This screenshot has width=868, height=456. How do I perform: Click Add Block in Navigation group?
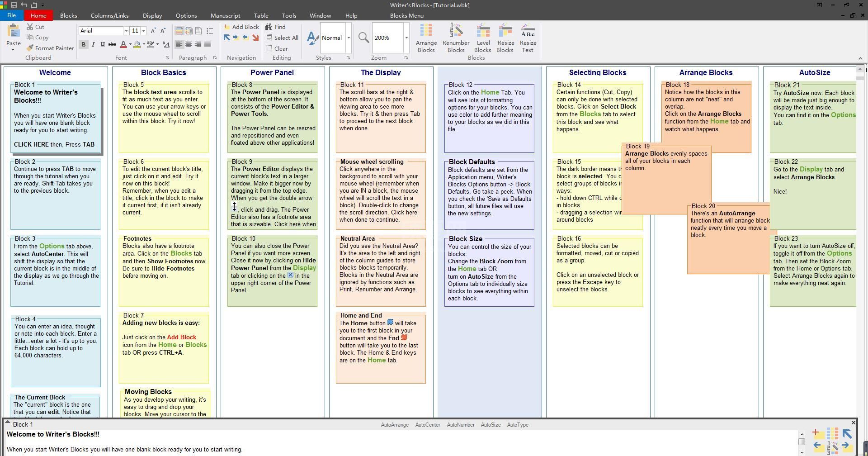tap(241, 27)
